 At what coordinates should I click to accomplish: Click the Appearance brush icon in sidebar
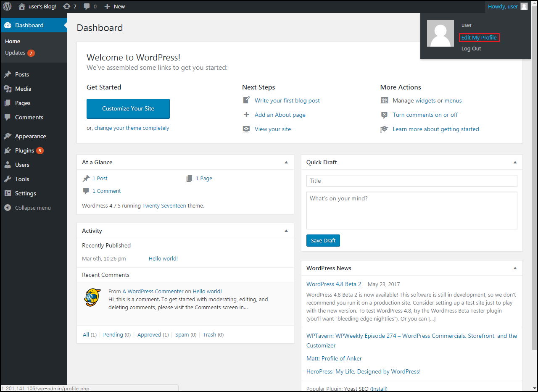tap(8, 136)
